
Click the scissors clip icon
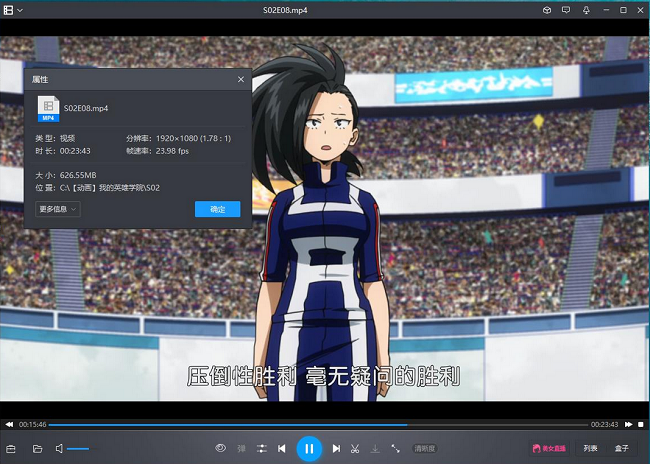pos(355,449)
